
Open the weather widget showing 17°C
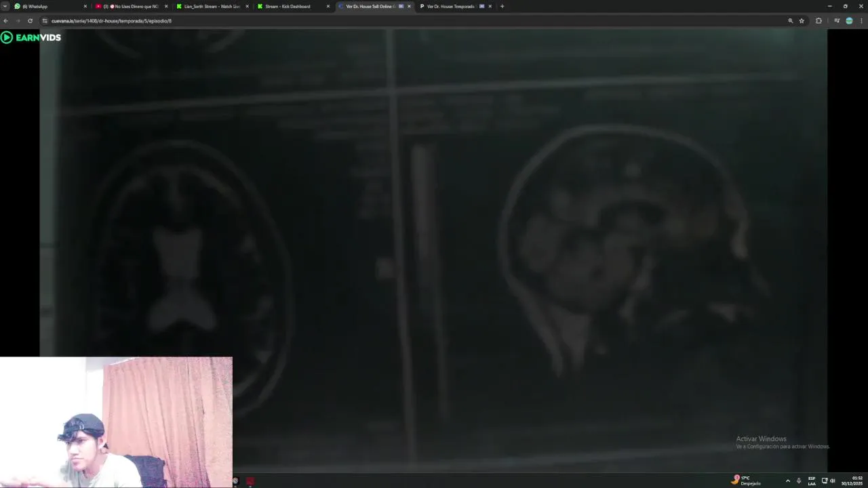click(x=746, y=481)
